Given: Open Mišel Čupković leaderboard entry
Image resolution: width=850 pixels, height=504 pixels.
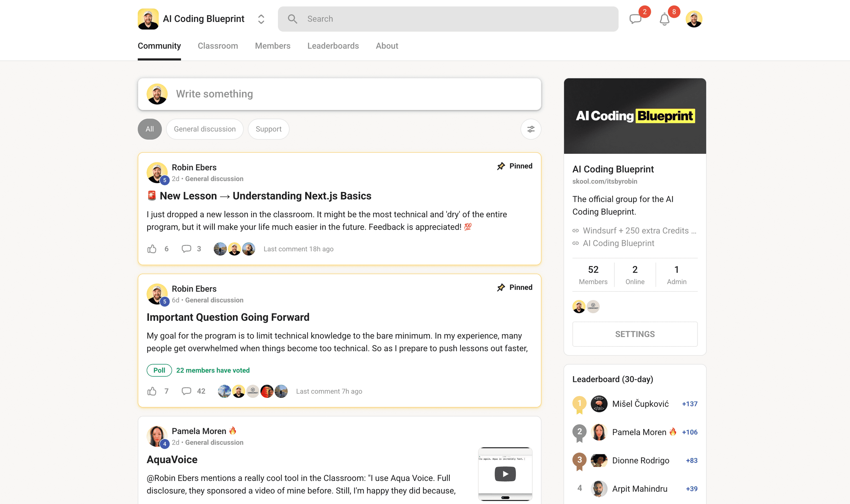Looking at the screenshot, I should [x=635, y=404].
